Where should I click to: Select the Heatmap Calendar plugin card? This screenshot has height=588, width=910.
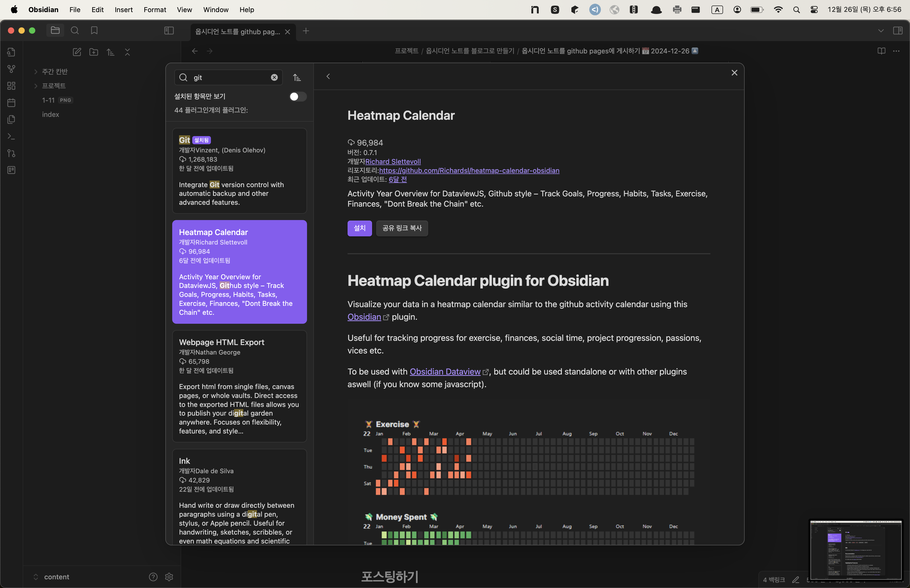[x=239, y=272]
